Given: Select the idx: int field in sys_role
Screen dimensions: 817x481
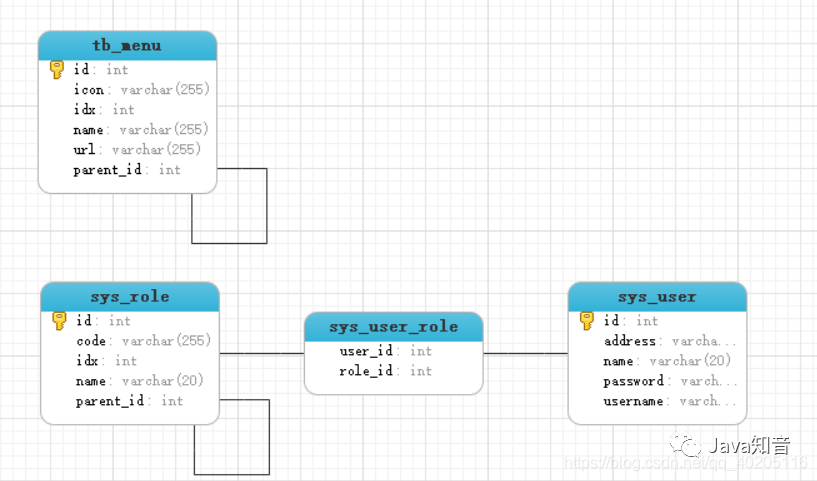Looking at the screenshot, I should (106, 361).
